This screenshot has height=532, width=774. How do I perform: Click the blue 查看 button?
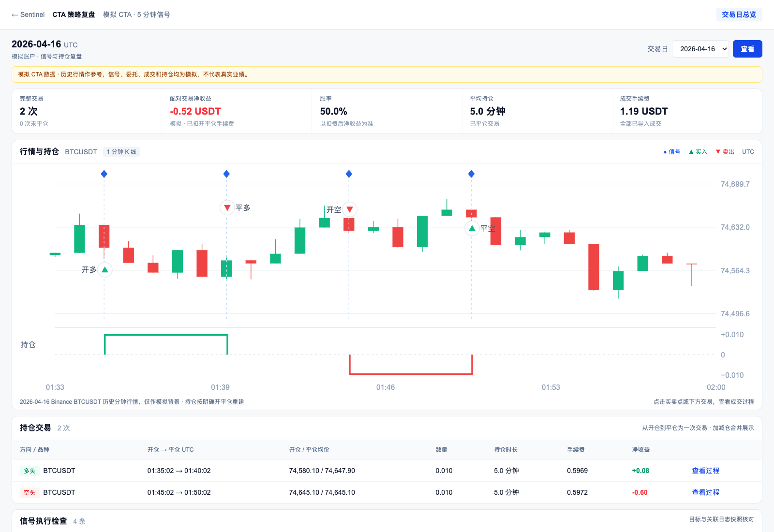click(x=747, y=49)
